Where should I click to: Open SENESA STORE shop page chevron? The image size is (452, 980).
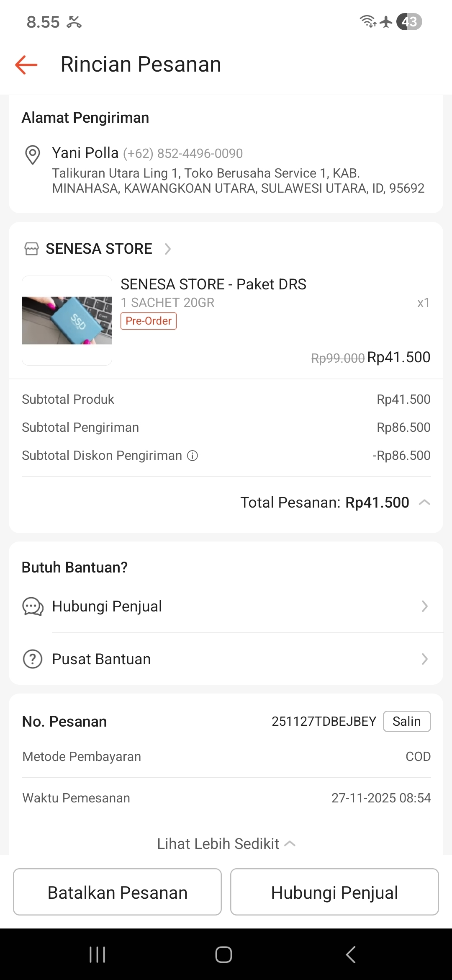coord(168,249)
